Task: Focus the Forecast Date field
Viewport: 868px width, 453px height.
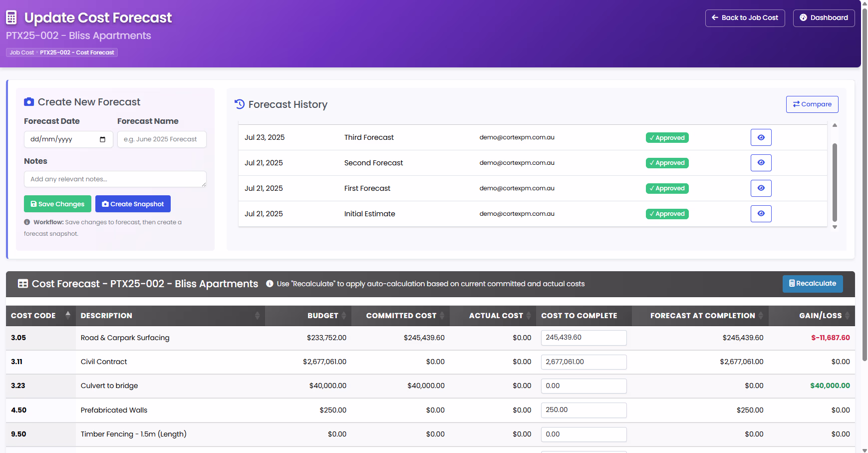Action: [x=68, y=139]
